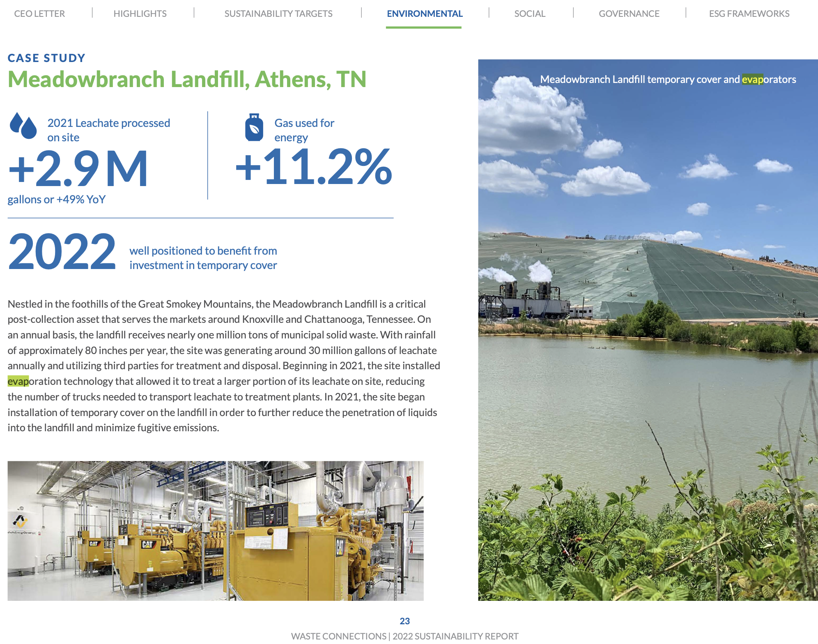
Task: Click highlighted 'evap' in photo caption
Action: click(x=752, y=79)
